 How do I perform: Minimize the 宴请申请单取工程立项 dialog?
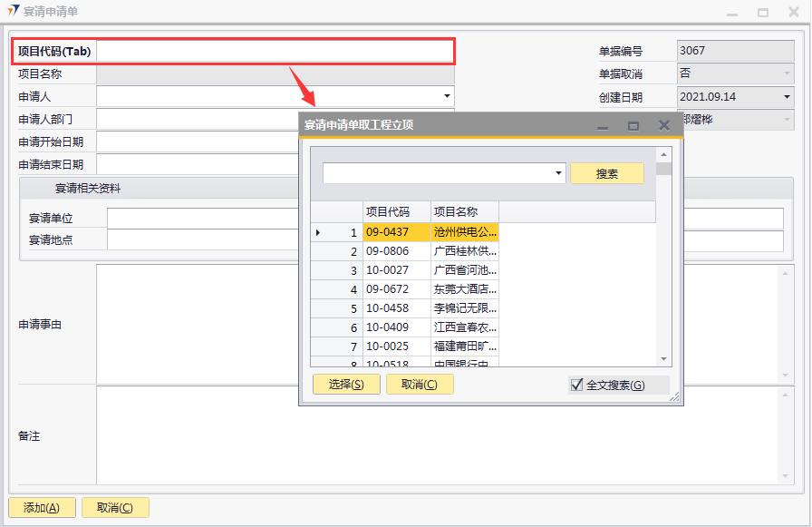(603, 125)
